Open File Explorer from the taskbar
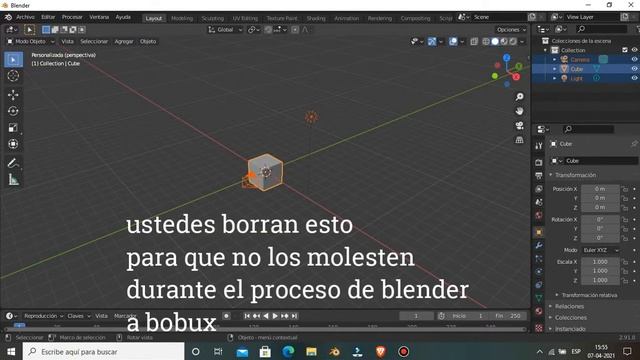Screen dimensions: 640x360 coord(311,351)
